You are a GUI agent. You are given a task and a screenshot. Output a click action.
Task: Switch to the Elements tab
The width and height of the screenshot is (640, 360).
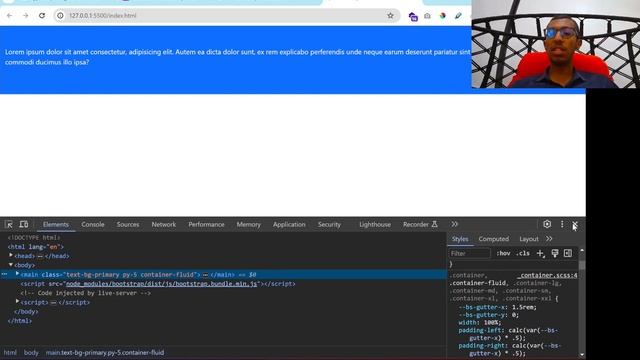[56, 224]
